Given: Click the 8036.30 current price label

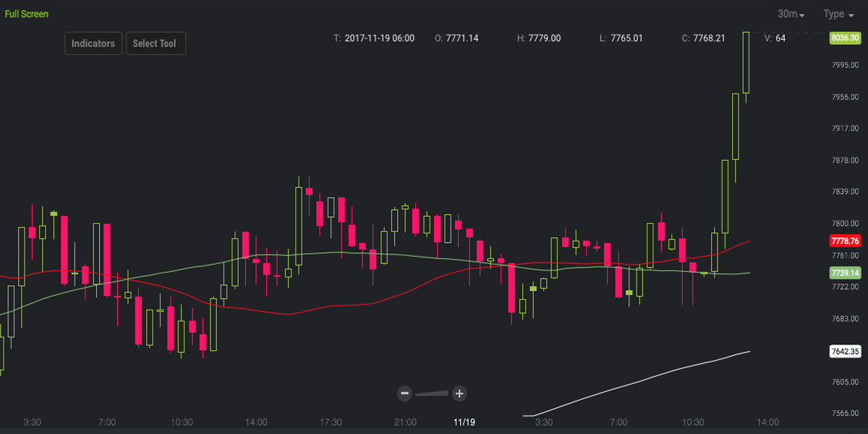Looking at the screenshot, I should point(845,38).
